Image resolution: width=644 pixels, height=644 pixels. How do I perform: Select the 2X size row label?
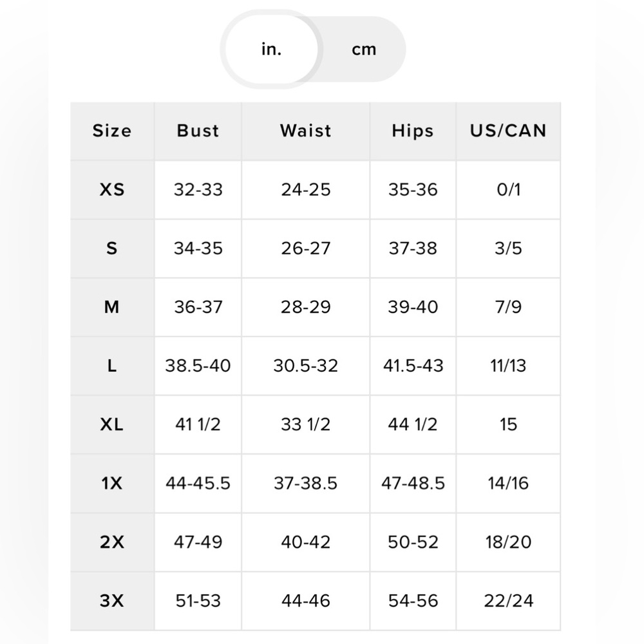pyautogui.click(x=111, y=542)
